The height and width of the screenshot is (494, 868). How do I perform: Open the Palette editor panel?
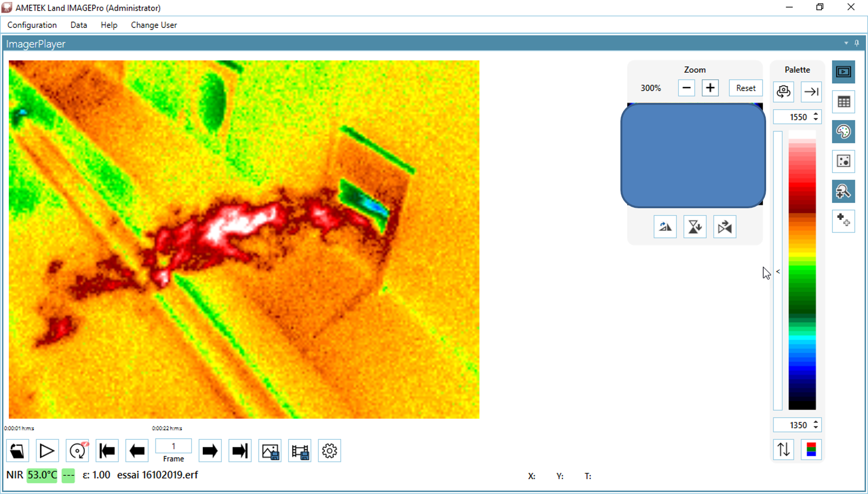point(844,132)
